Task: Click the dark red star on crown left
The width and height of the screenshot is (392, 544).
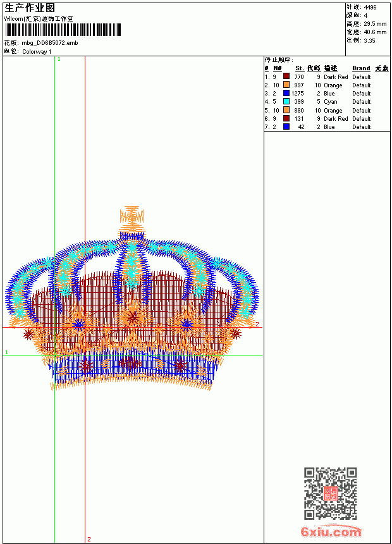Action: tap(28, 334)
